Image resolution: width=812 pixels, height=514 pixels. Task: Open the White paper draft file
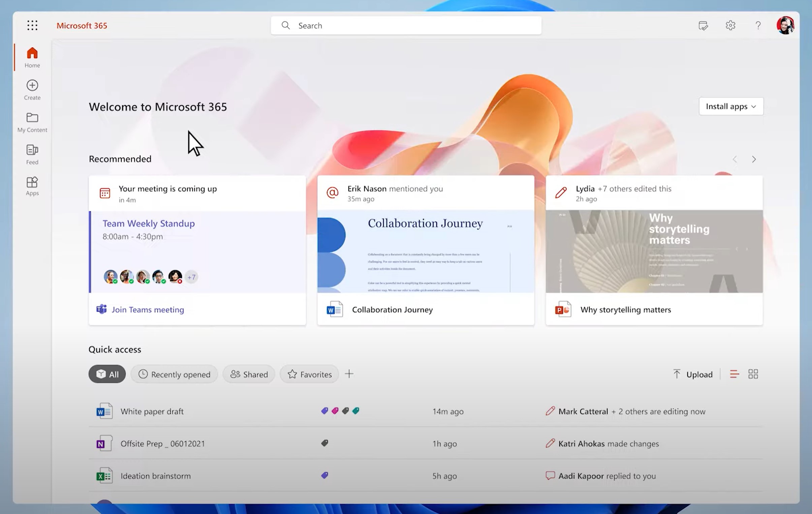point(152,411)
